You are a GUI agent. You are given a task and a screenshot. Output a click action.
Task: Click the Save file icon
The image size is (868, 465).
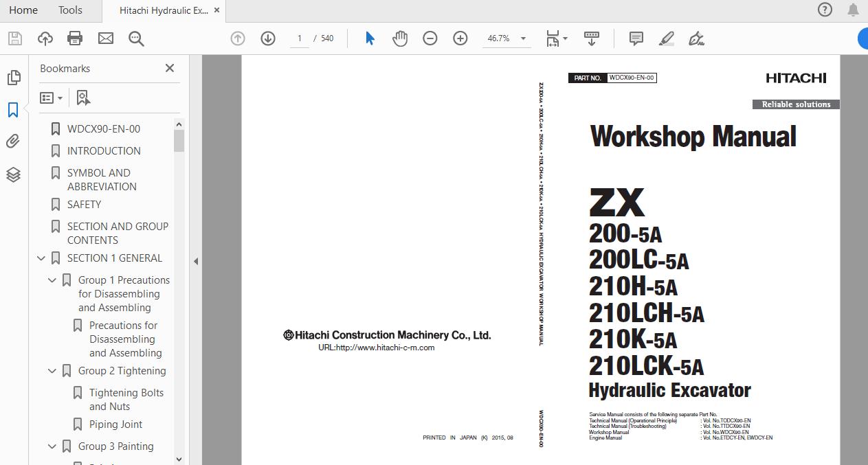tap(14, 38)
